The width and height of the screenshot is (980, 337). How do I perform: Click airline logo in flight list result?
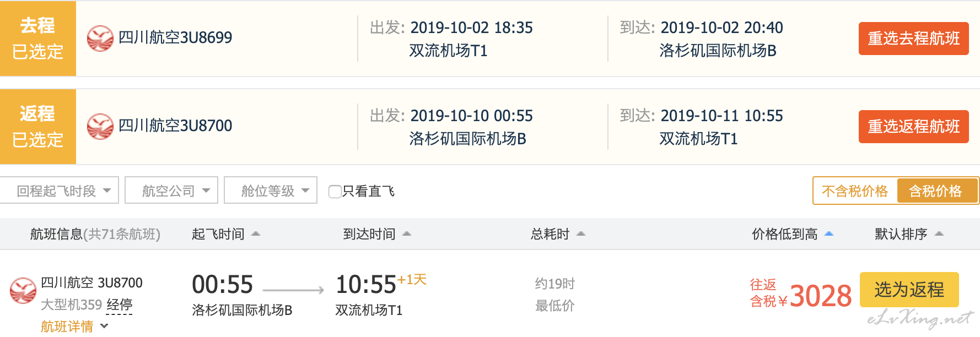23,291
